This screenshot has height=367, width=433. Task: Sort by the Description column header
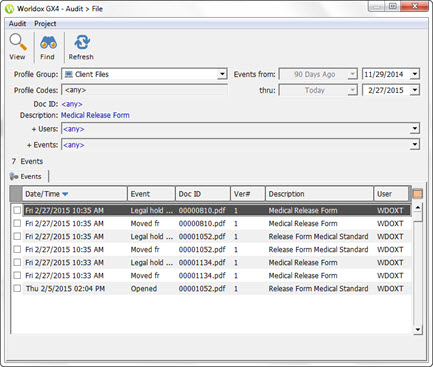tap(319, 194)
